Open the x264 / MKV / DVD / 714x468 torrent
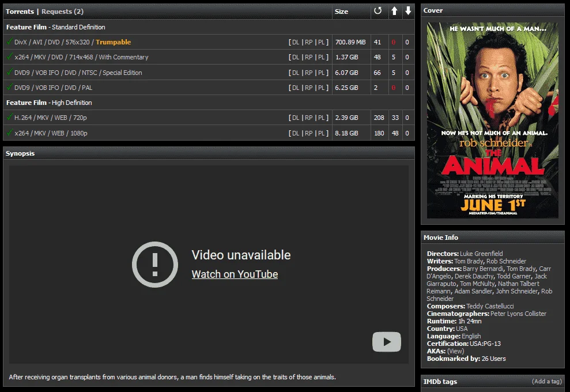This screenshot has height=392, width=570. click(81, 57)
